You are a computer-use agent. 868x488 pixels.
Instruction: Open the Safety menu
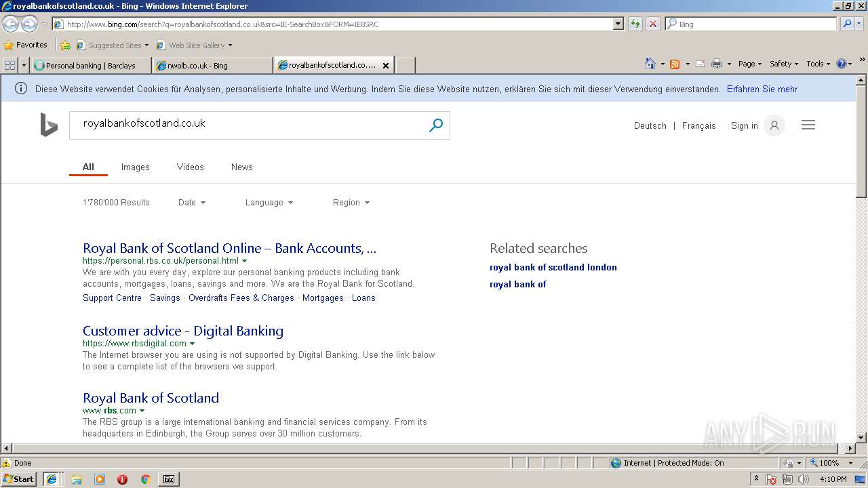pos(784,64)
